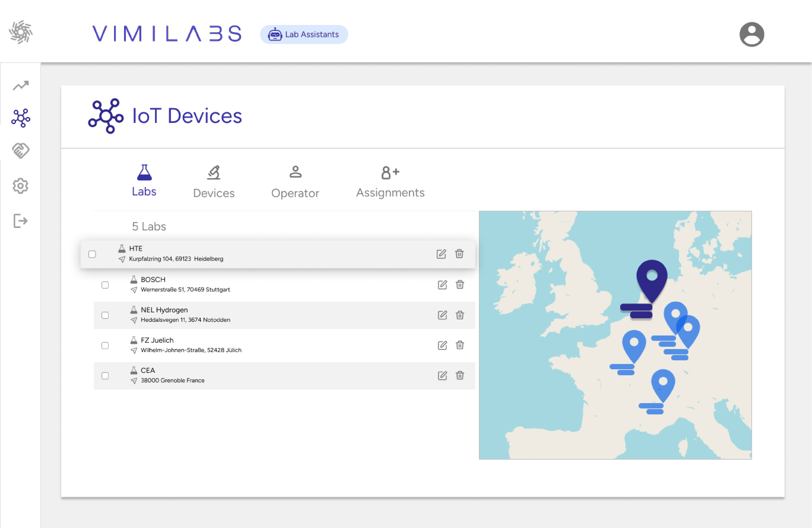The image size is (812, 528).
Task: Select the FZ Juelich lab name
Action: point(157,340)
